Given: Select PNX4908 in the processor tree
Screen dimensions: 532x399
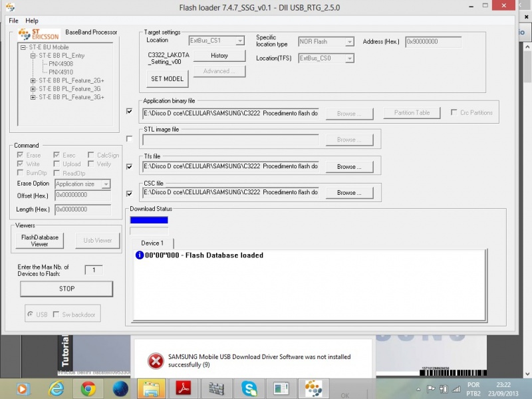Looking at the screenshot, I should coord(61,64).
